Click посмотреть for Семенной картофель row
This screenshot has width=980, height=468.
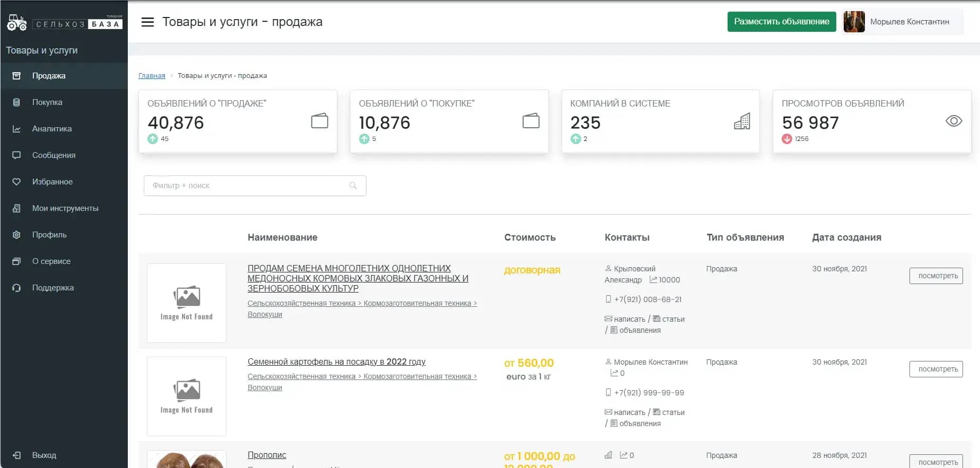pyautogui.click(x=936, y=369)
